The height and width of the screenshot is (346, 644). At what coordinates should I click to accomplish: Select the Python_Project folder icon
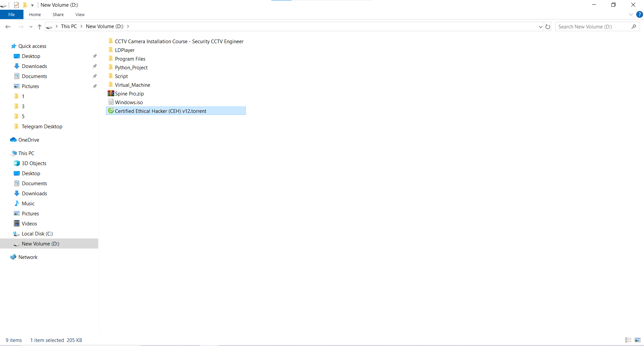point(111,67)
